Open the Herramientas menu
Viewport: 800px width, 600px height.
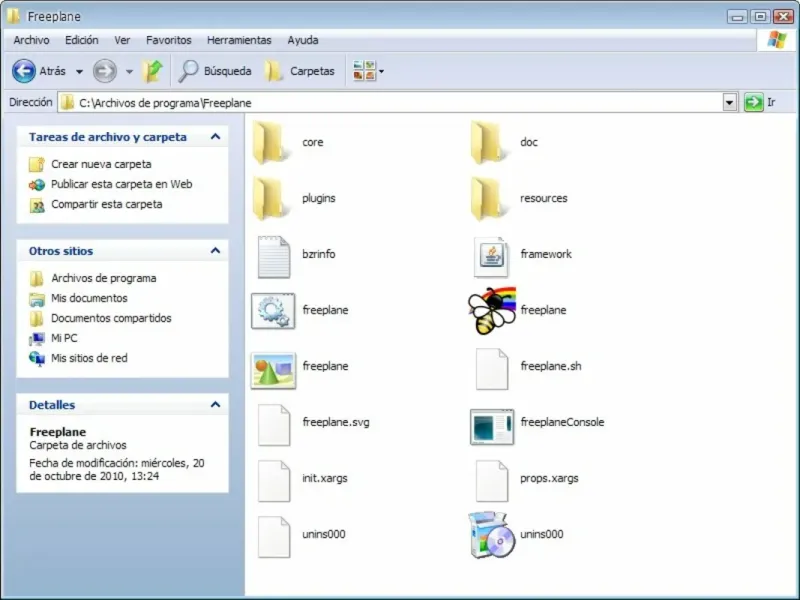pyautogui.click(x=239, y=40)
